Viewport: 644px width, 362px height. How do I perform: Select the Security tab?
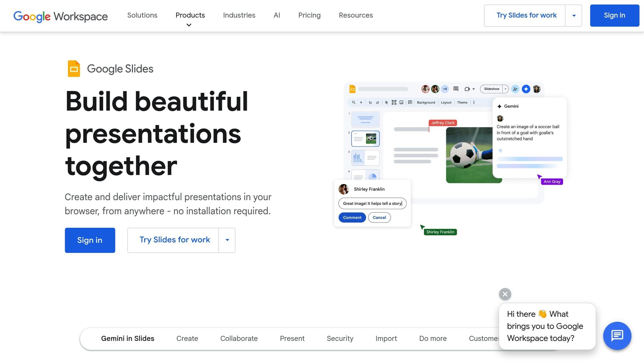(340, 338)
